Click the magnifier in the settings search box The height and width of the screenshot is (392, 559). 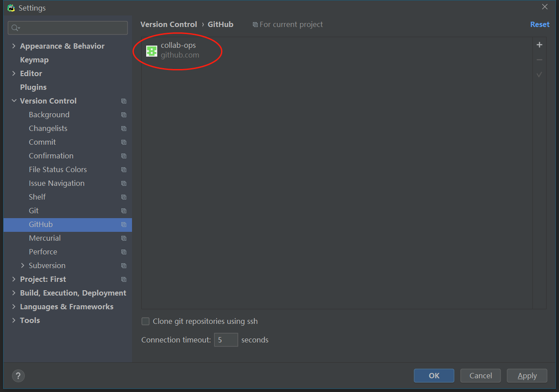click(x=15, y=27)
